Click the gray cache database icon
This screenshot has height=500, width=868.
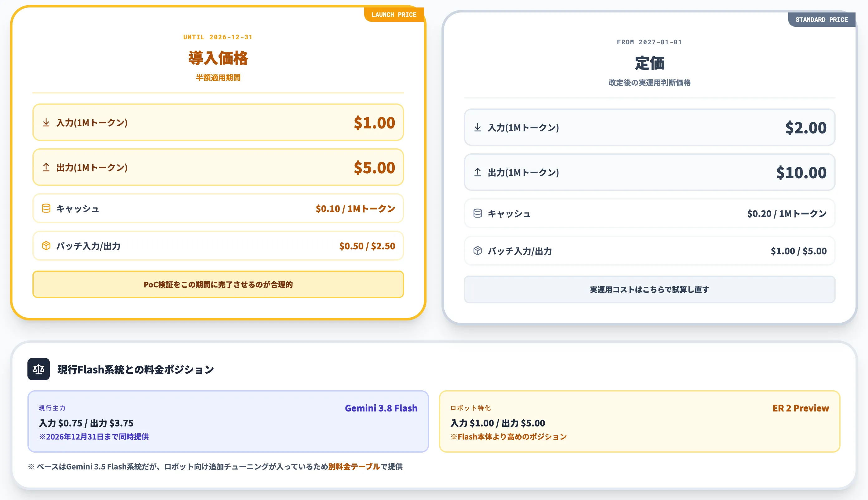coord(477,214)
